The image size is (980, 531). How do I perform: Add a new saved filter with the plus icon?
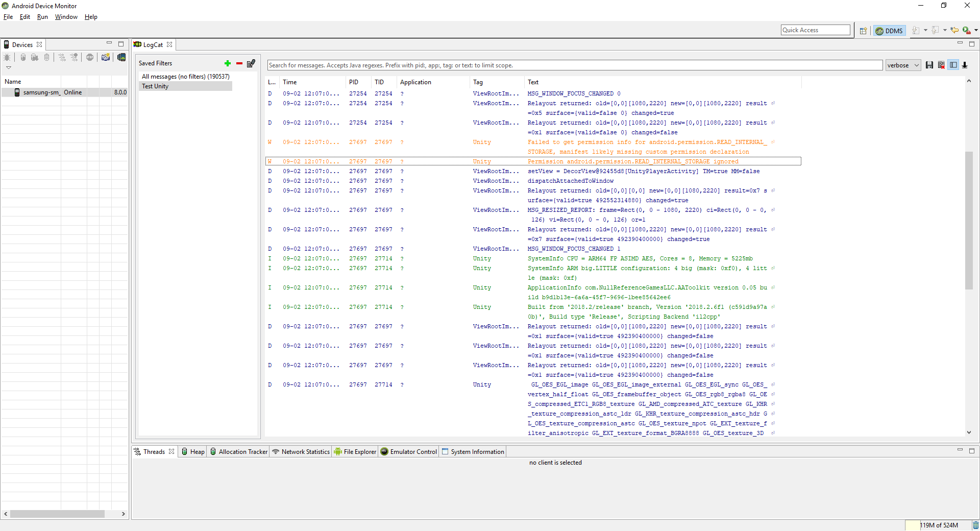click(227, 63)
